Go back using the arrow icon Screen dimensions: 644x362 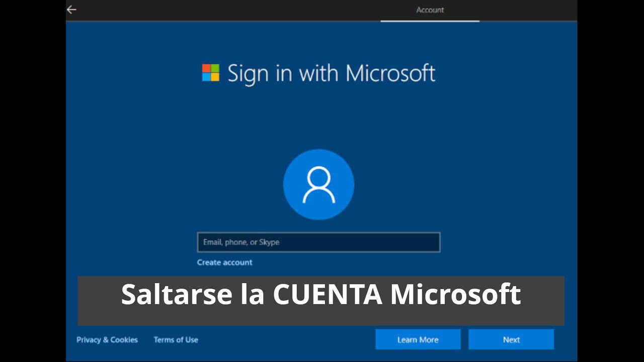(x=71, y=10)
